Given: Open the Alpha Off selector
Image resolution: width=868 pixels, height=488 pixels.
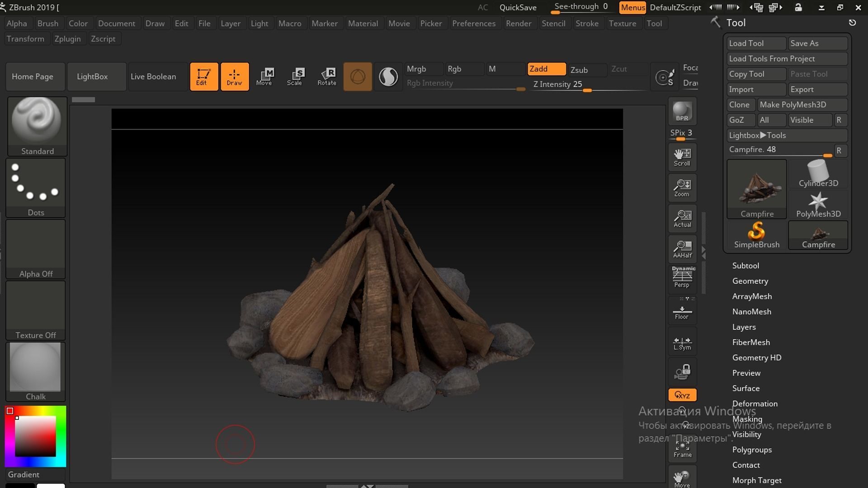Looking at the screenshot, I should point(36,249).
